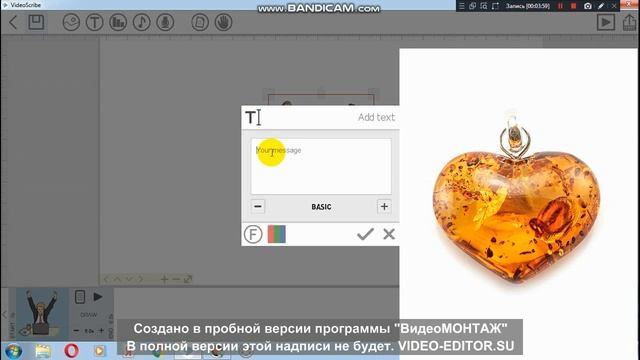Viewport: 640px width, 360px height.
Task: Pause the Bandicam recording
Action: point(560,6)
